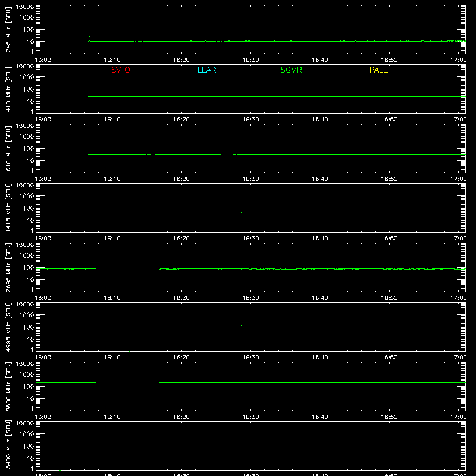Click the yellow PALE station label
This screenshot has height=476, width=476.
click(x=378, y=70)
